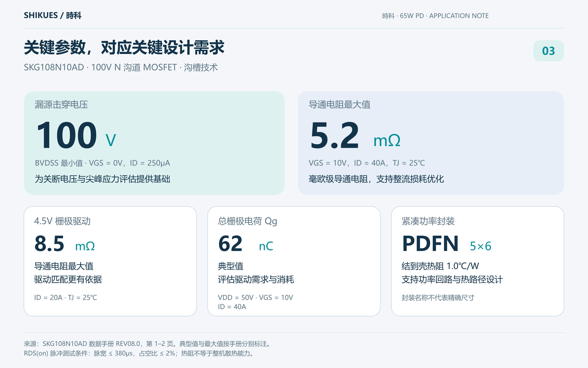Select the 'PDFN' package name
Image resolution: width=588 pixels, height=368 pixels.
(430, 243)
